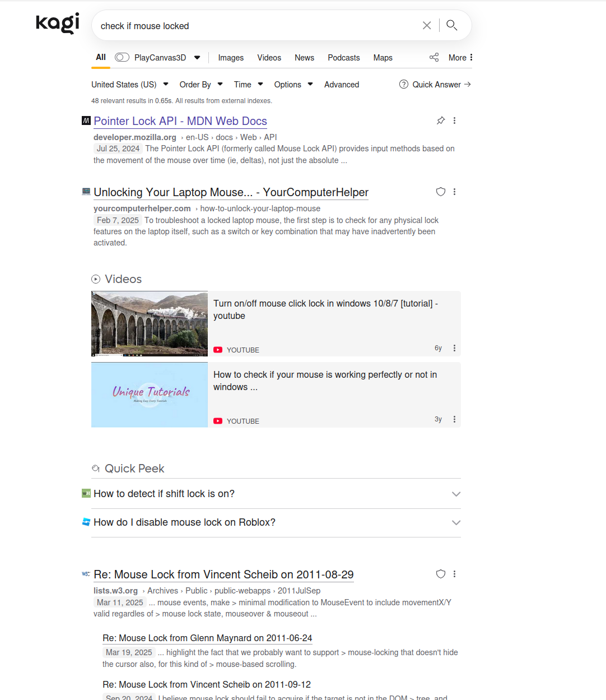Open the Order By dropdown
Screen dimensions: 606x700
coord(201,85)
